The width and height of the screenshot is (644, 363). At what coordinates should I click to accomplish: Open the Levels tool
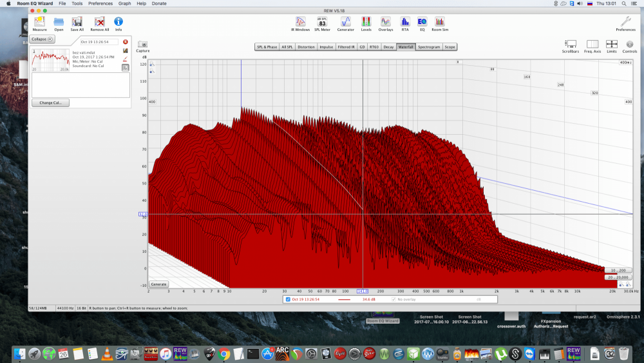click(366, 24)
